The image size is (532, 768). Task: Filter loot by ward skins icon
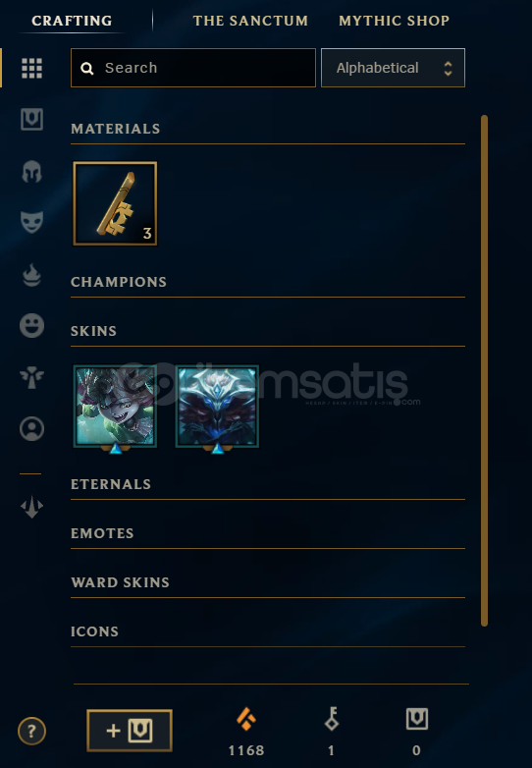[31, 378]
